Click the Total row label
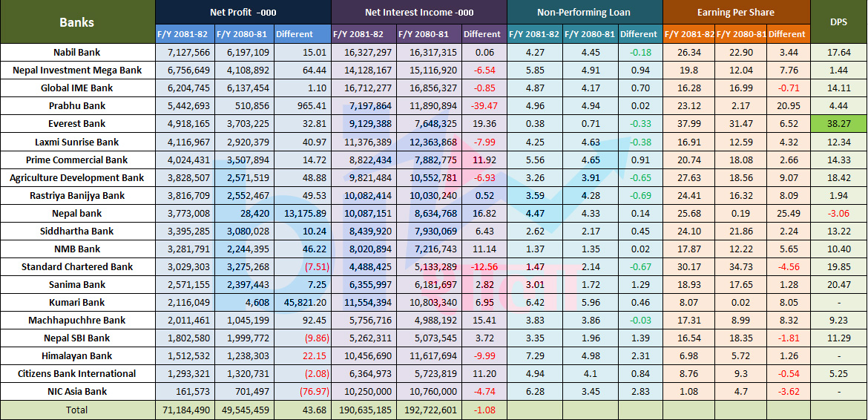This screenshot has width=868, height=420. coord(77,410)
